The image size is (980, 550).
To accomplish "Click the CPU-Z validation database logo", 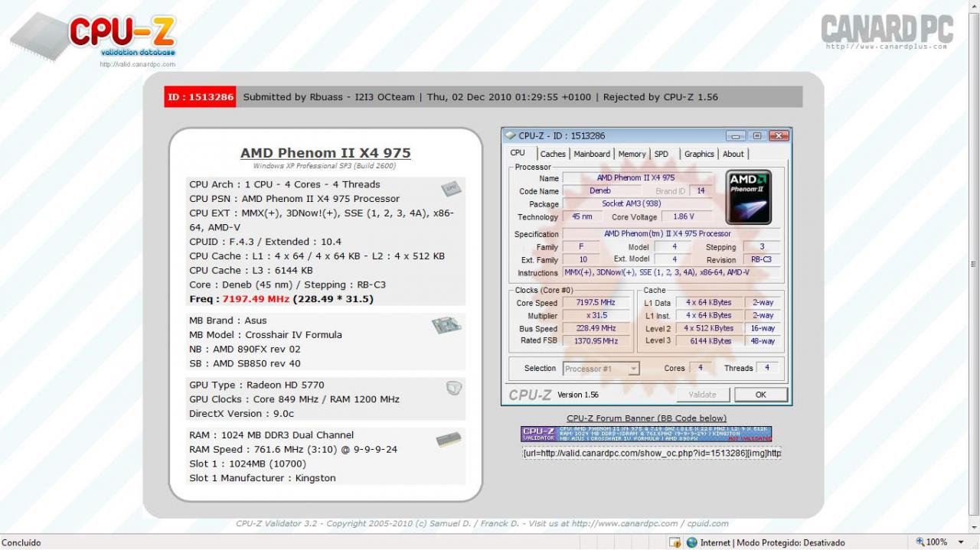I will 93,37.
